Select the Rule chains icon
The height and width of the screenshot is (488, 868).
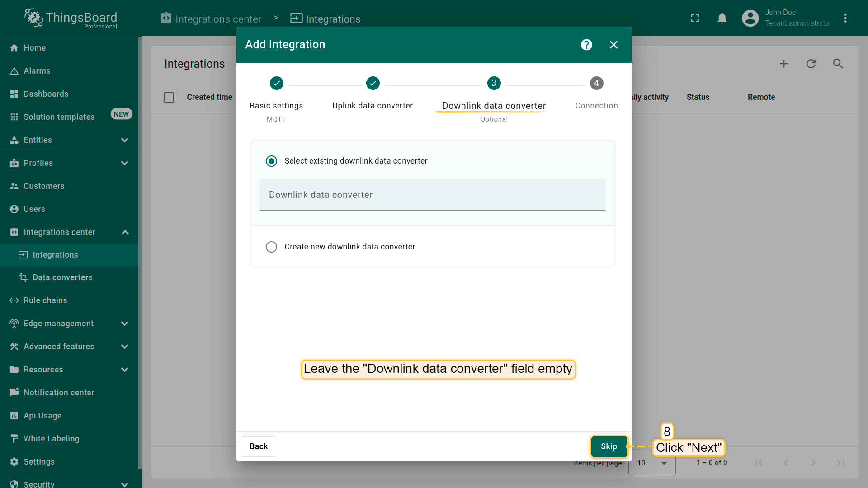(x=14, y=300)
